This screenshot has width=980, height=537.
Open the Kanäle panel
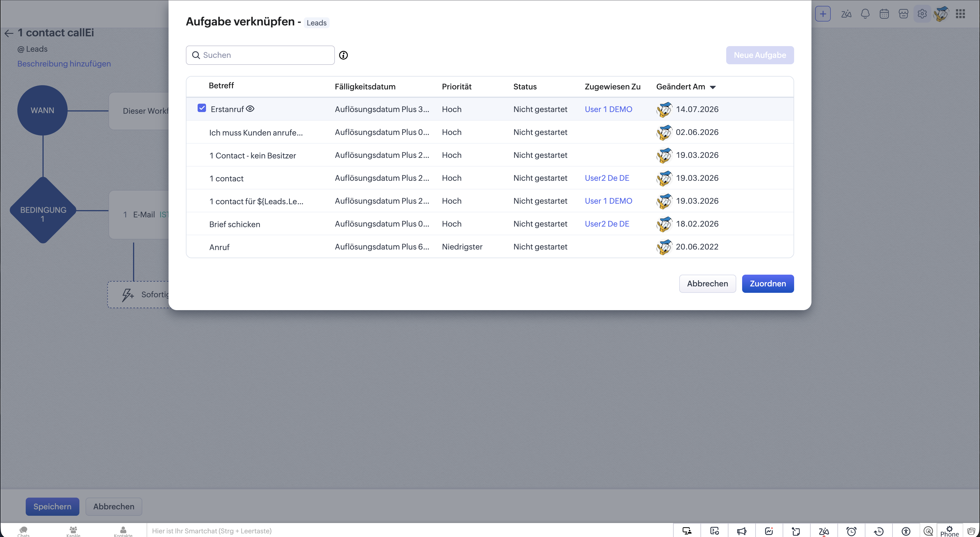pos(74,531)
